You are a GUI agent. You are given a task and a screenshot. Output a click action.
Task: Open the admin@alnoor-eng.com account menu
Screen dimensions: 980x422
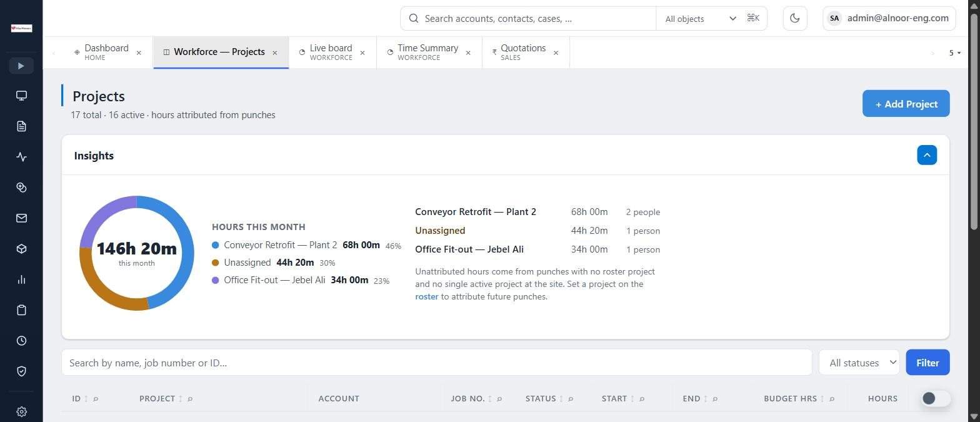coord(889,18)
